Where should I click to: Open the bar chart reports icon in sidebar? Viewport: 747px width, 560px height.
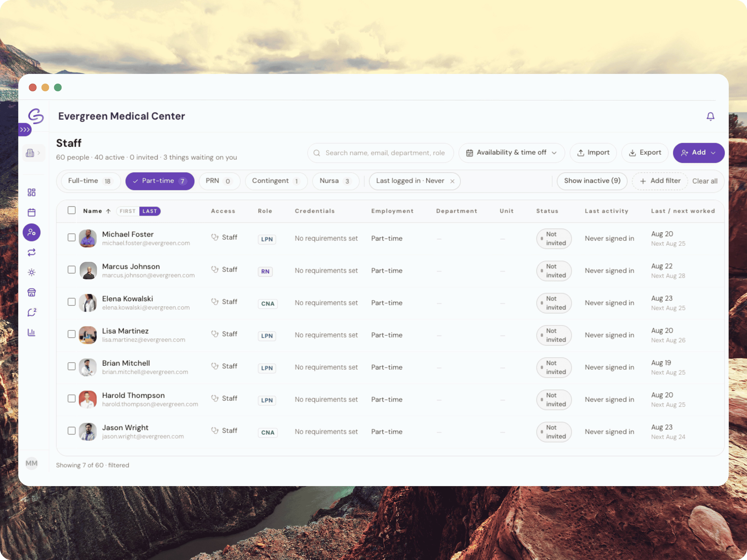coord(31,332)
